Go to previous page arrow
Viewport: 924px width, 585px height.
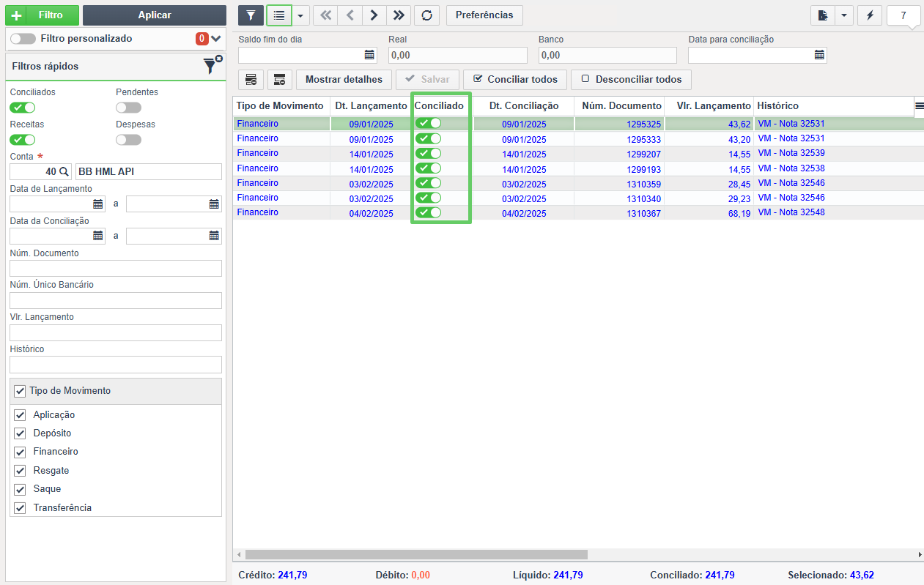(350, 15)
